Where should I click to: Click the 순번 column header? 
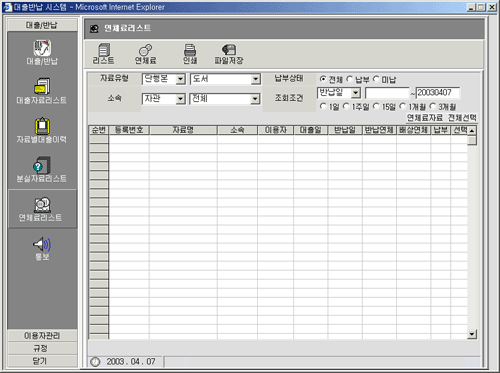[x=99, y=130]
